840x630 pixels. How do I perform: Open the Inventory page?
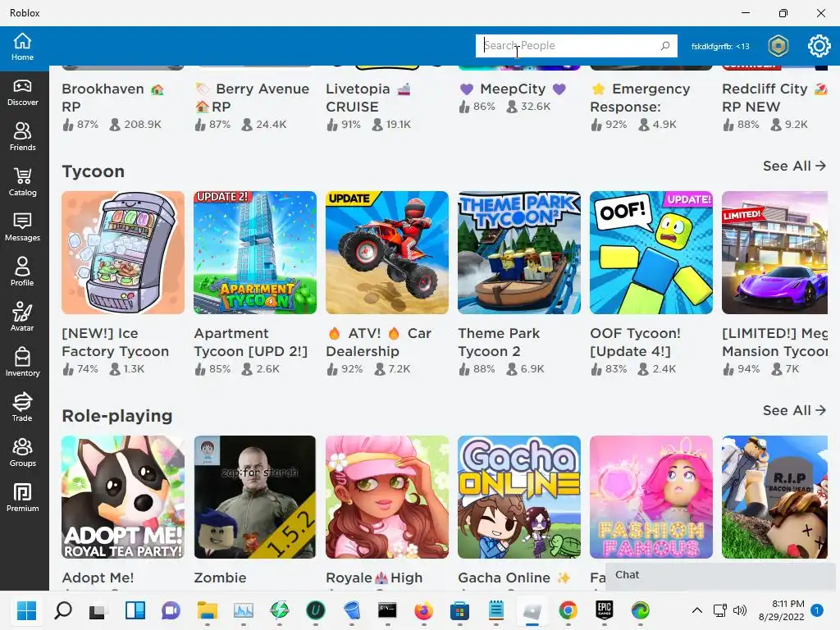pos(22,363)
